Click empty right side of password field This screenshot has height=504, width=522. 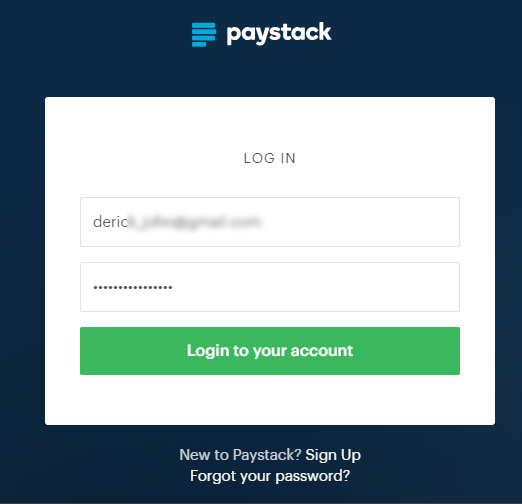click(x=317, y=287)
